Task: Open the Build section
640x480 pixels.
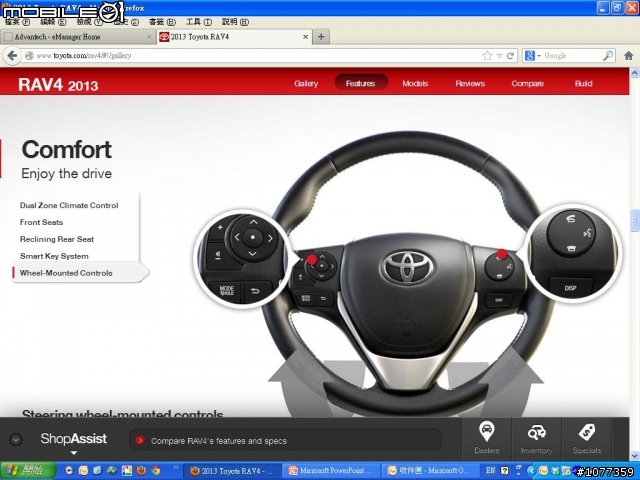Action: coord(583,83)
